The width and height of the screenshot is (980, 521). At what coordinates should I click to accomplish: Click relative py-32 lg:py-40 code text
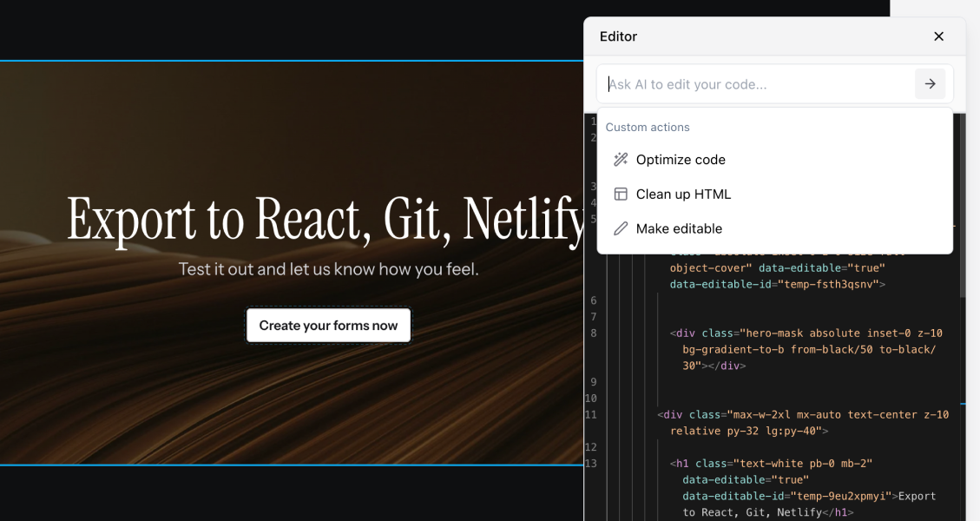749,431
